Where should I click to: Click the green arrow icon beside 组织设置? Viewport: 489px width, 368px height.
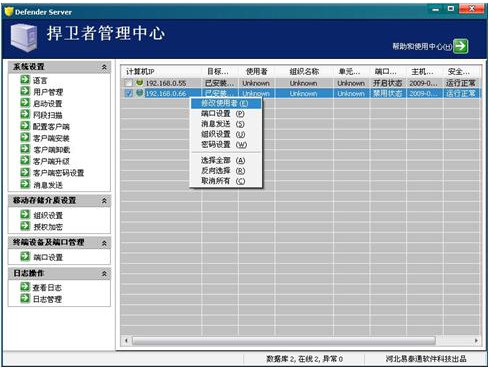[x=25, y=214]
